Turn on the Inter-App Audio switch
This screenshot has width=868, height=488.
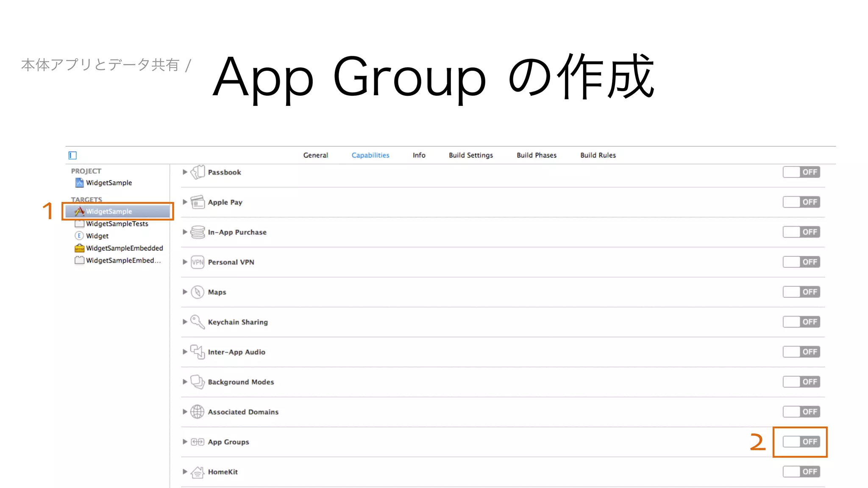801,352
